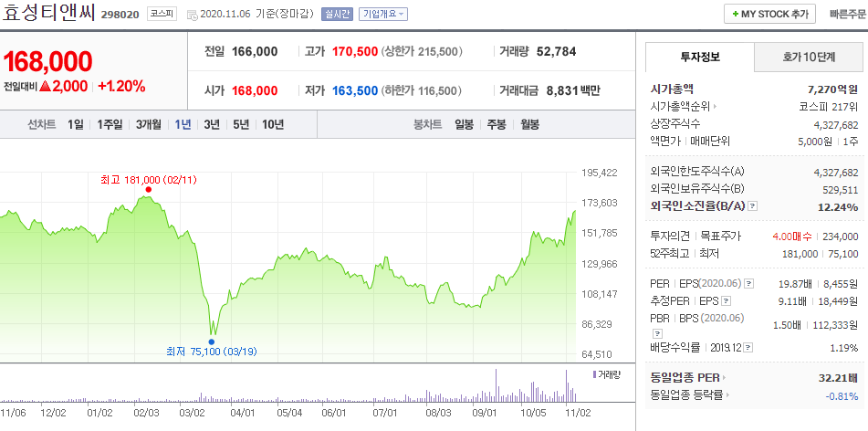Screen dimensions: 868x431
Task: Select 1일 line chart period
Action: click(x=75, y=125)
